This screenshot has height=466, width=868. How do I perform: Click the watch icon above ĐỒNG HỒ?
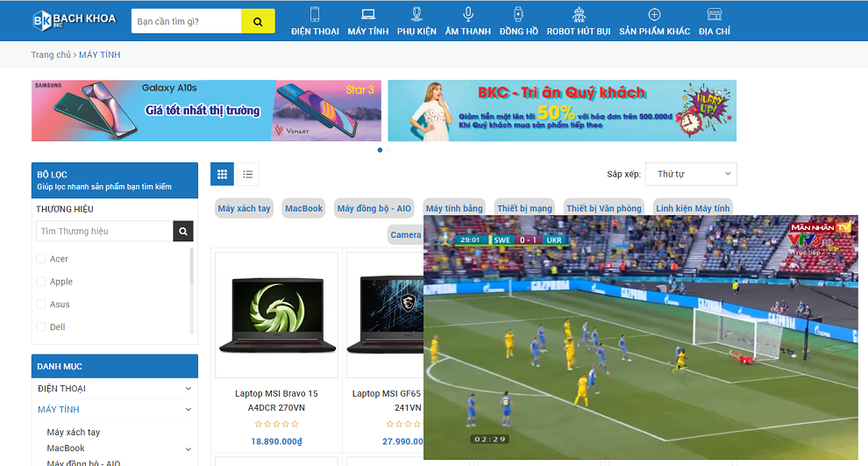tap(519, 14)
